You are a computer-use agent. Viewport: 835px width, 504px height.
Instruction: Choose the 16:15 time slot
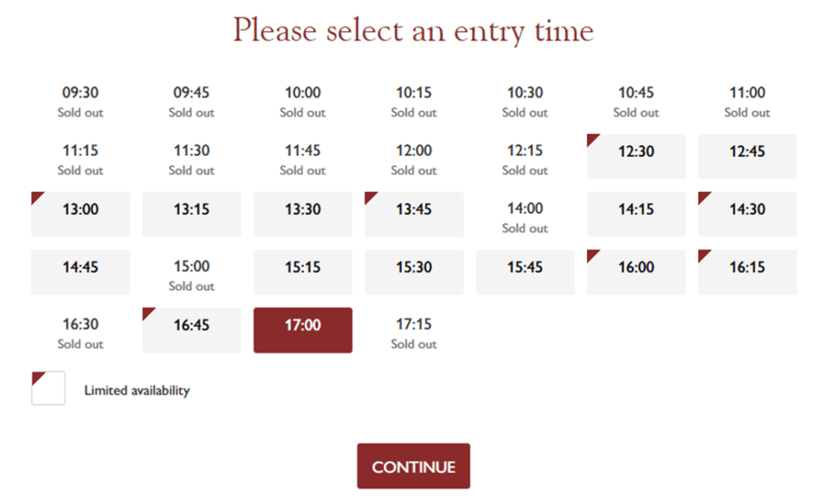[747, 272]
